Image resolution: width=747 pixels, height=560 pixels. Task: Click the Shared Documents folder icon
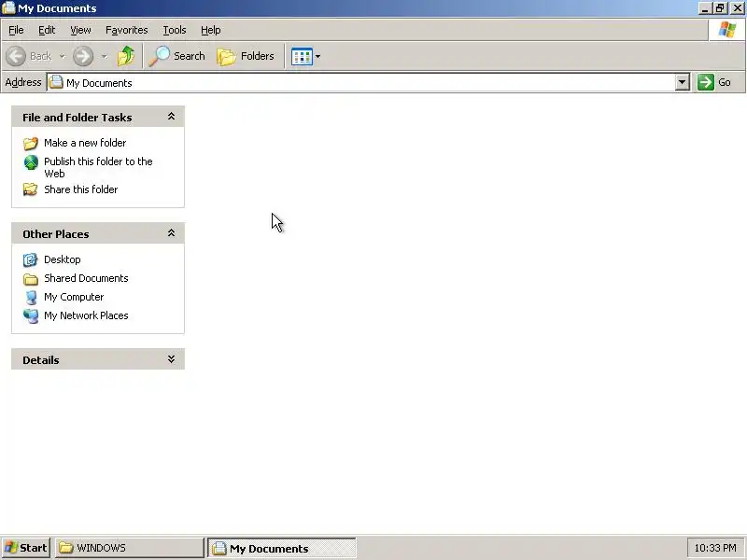coord(31,278)
